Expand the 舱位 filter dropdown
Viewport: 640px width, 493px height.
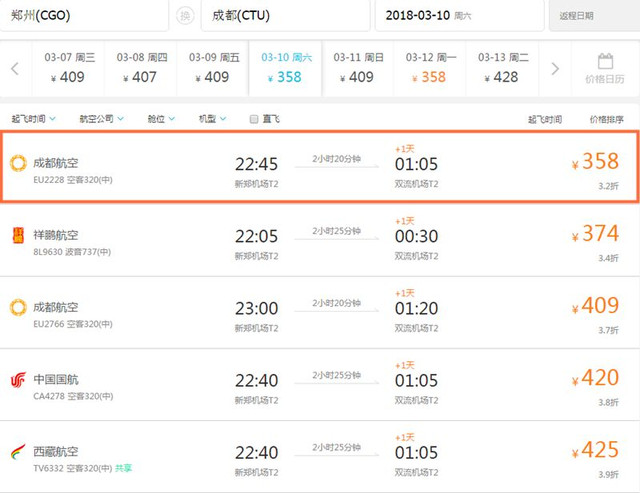click(x=161, y=119)
